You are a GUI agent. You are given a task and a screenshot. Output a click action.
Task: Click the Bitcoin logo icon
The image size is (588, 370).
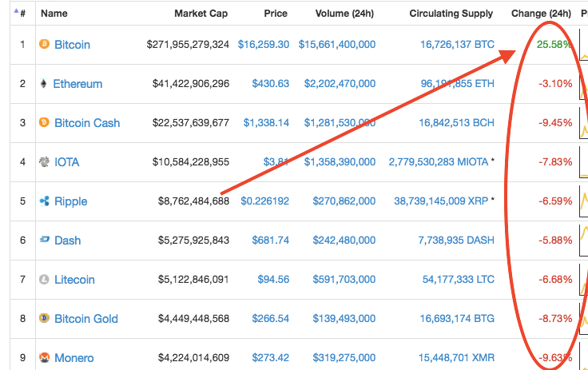(44, 44)
